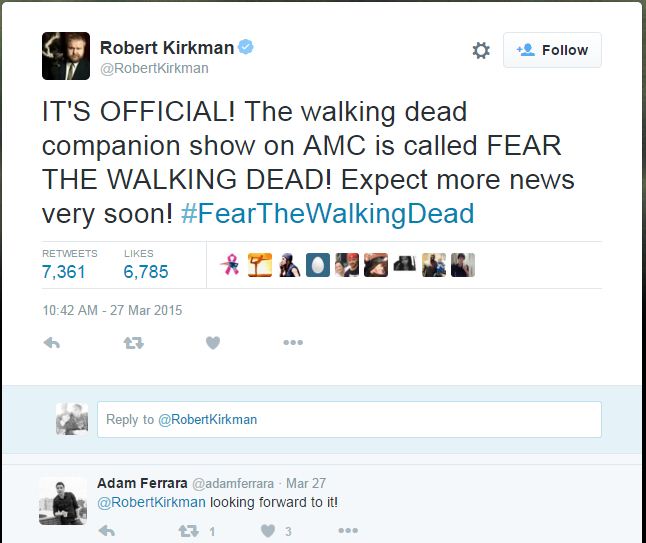This screenshot has height=543, width=646.
Task: Click Robert Kirkman's profile picture
Action: click(x=66, y=56)
